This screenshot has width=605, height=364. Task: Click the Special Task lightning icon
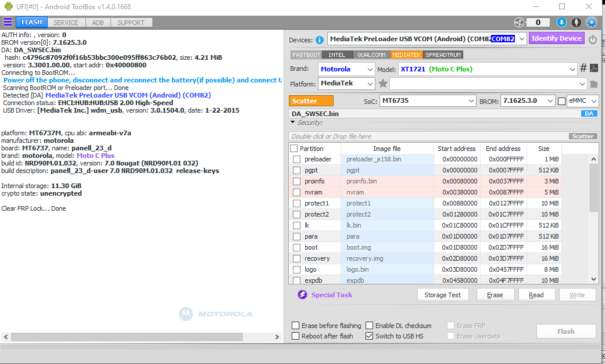tap(302, 294)
